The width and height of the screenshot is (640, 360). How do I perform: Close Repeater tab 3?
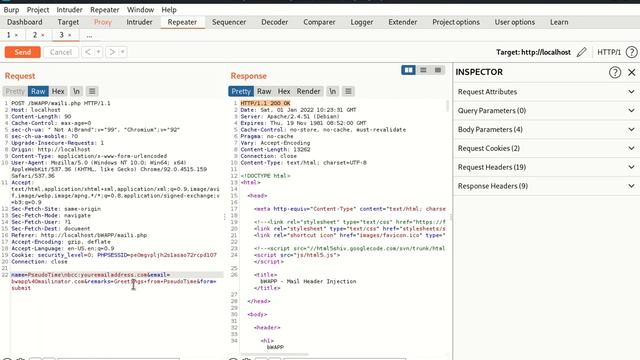(70, 36)
